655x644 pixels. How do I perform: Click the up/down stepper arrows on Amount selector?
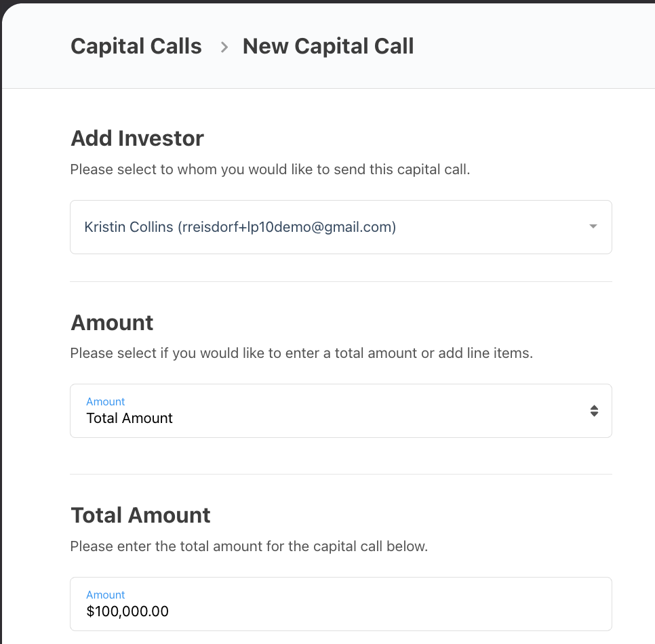[x=594, y=410]
